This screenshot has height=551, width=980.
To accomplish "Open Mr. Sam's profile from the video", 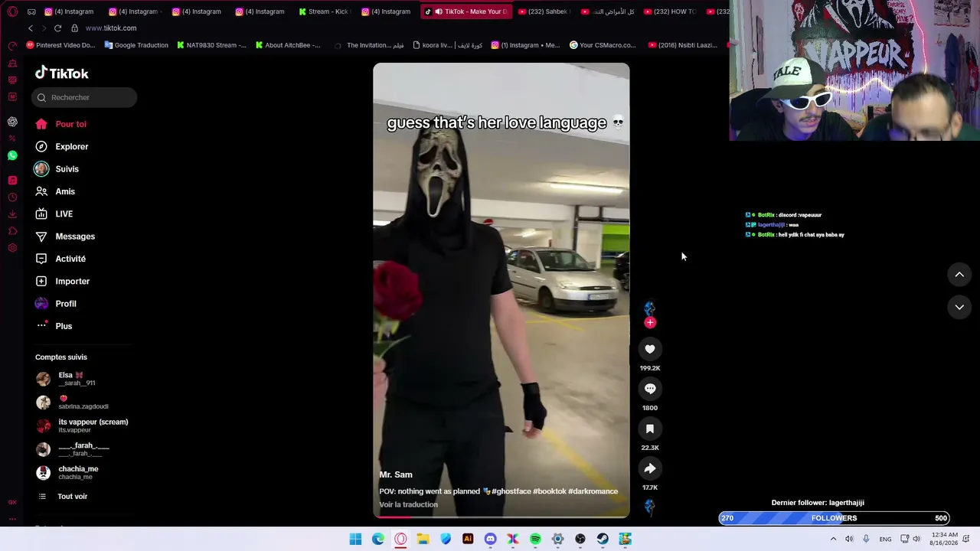I will click(x=396, y=474).
